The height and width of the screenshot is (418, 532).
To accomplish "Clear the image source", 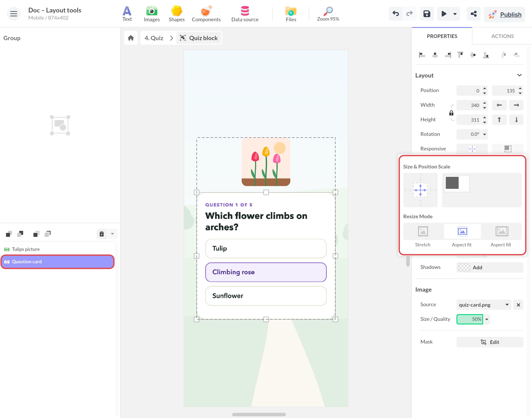I will 518,305.
